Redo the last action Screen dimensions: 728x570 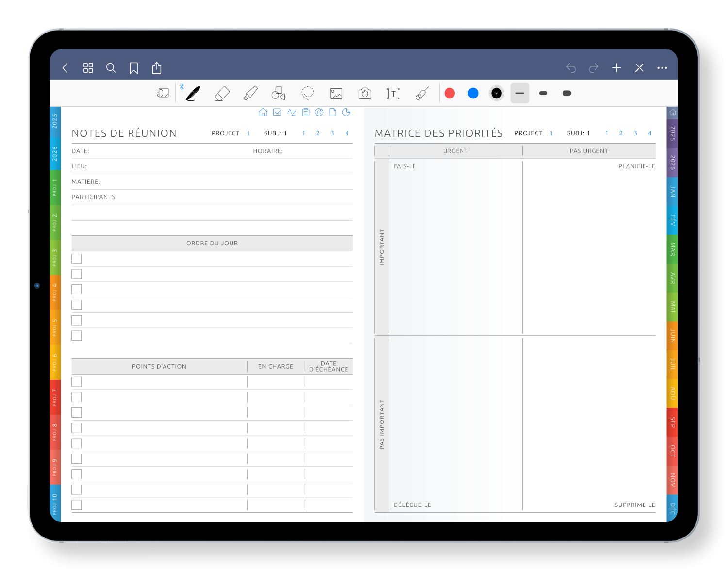pyautogui.click(x=594, y=68)
